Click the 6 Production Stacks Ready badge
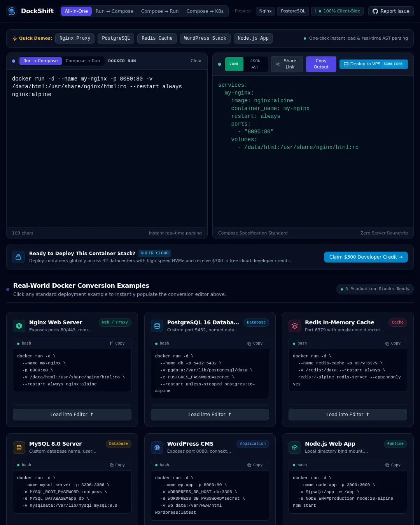Image resolution: width=420 pixels, height=525 pixels. point(375,289)
